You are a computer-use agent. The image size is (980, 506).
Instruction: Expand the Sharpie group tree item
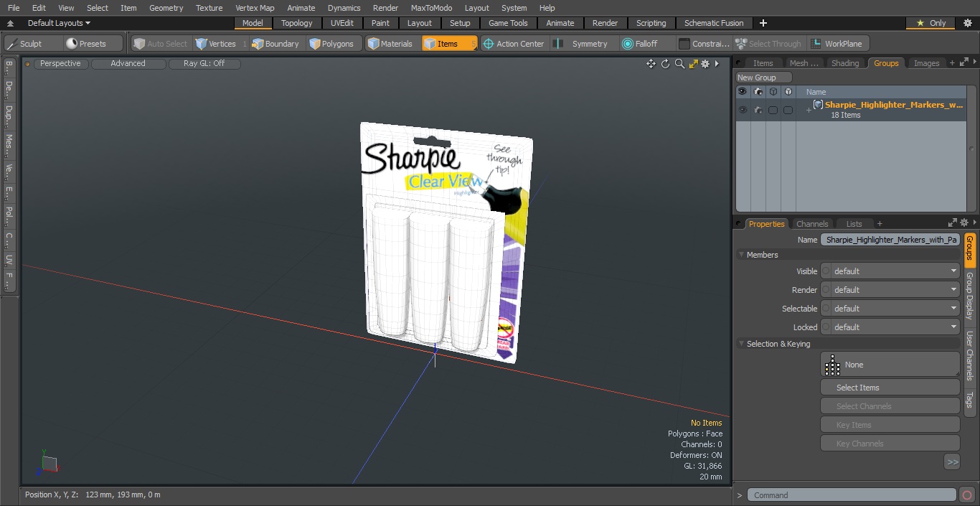click(x=809, y=110)
